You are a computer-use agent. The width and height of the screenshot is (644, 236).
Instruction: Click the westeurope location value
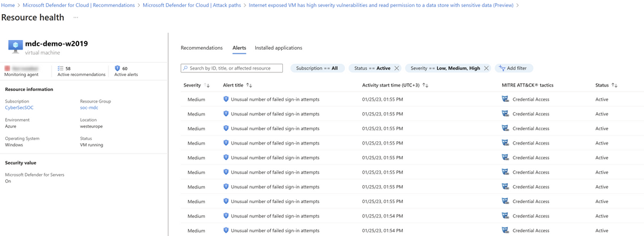pos(91,126)
